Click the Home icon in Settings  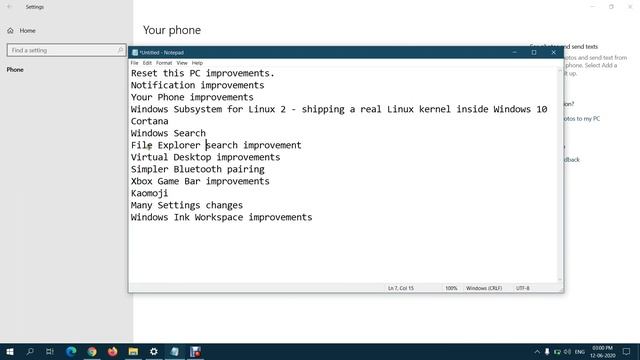click(10, 31)
